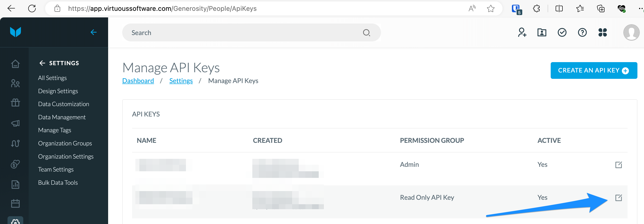Open Data Management

click(62, 117)
